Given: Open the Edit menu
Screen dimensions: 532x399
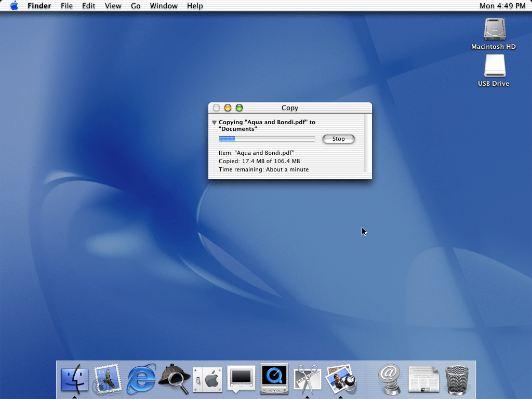Looking at the screenshot, I should [x=88, y=6].
